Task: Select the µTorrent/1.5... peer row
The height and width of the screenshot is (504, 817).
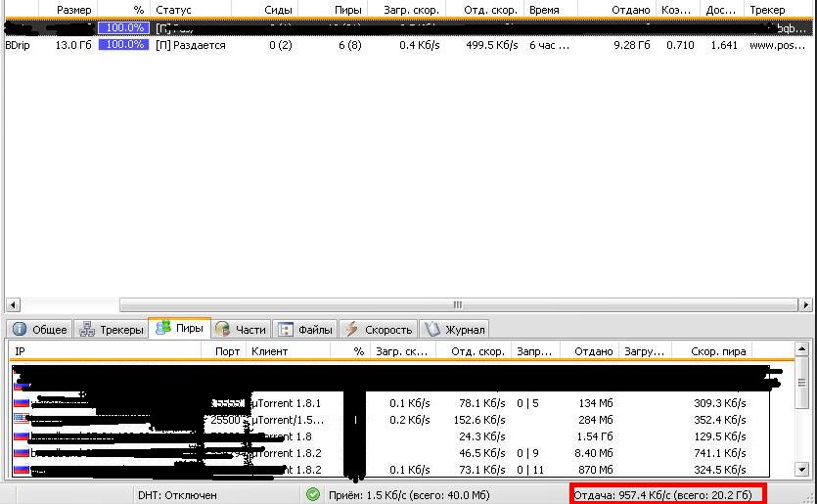Action: pyautogui.click(x=390, y=420)
